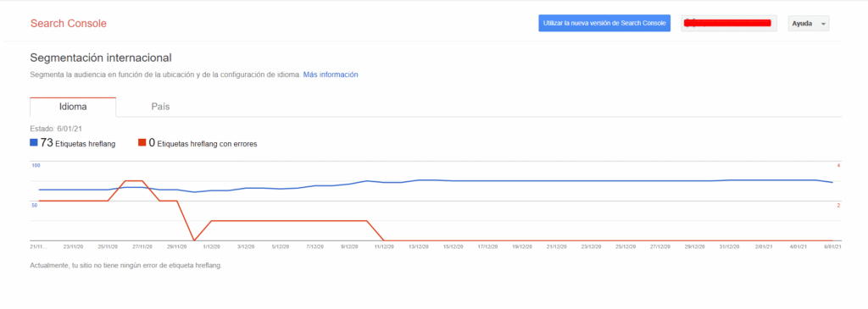Click the 5/12/20 date label on axis
The width and height of the screenshot is (868, 309).
(x=281, y=246)
